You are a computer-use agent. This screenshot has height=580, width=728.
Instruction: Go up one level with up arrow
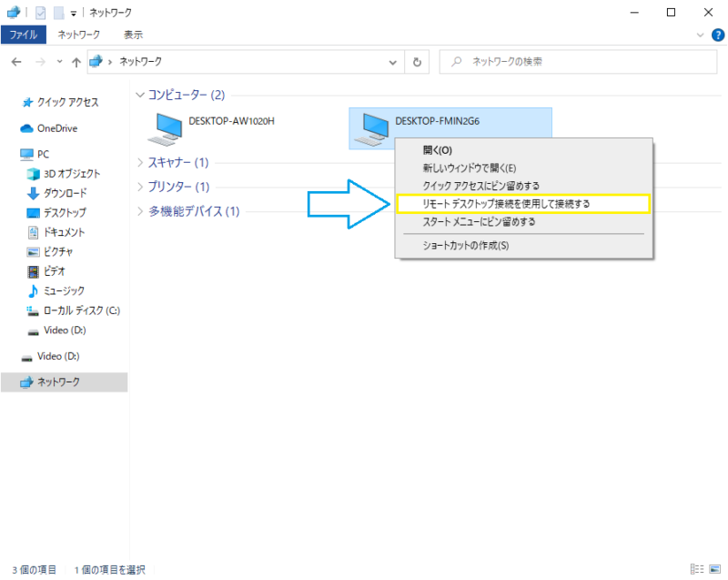[x=76, y=62]
